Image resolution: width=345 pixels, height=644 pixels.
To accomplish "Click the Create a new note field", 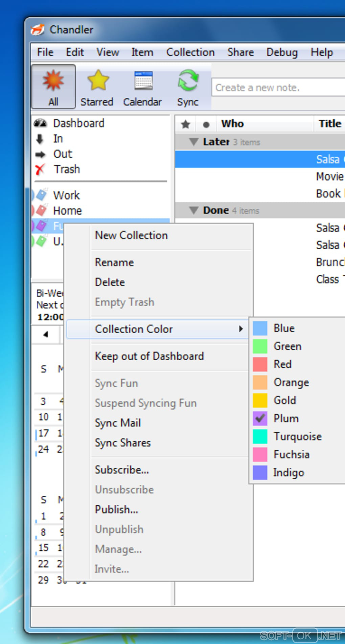I will (x=279, y=88).
